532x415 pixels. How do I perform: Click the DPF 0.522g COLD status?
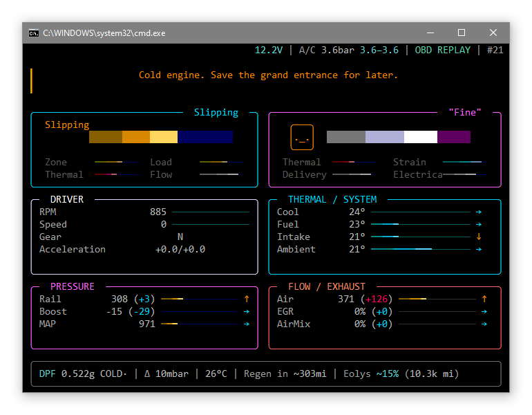point(83,374)
